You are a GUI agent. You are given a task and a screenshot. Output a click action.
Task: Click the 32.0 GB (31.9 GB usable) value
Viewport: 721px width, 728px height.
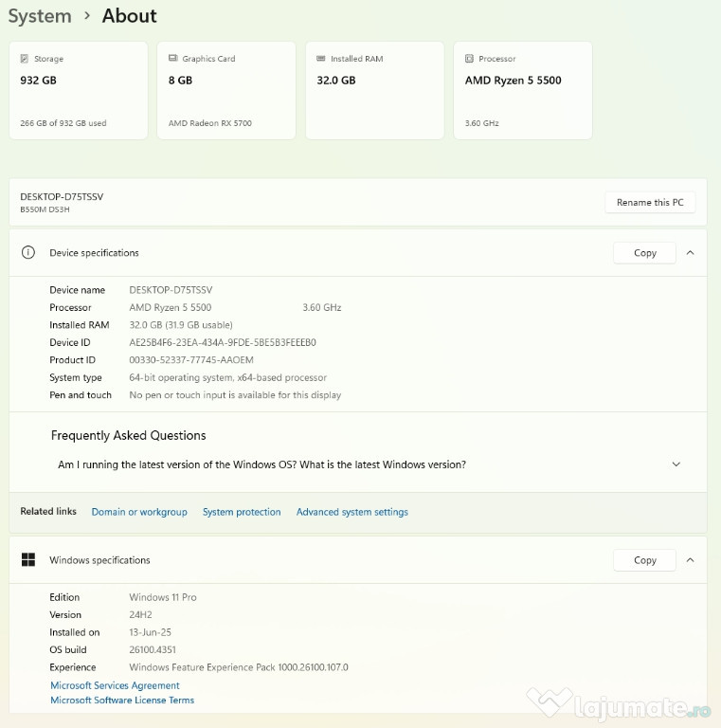click(x=181, y=325)
